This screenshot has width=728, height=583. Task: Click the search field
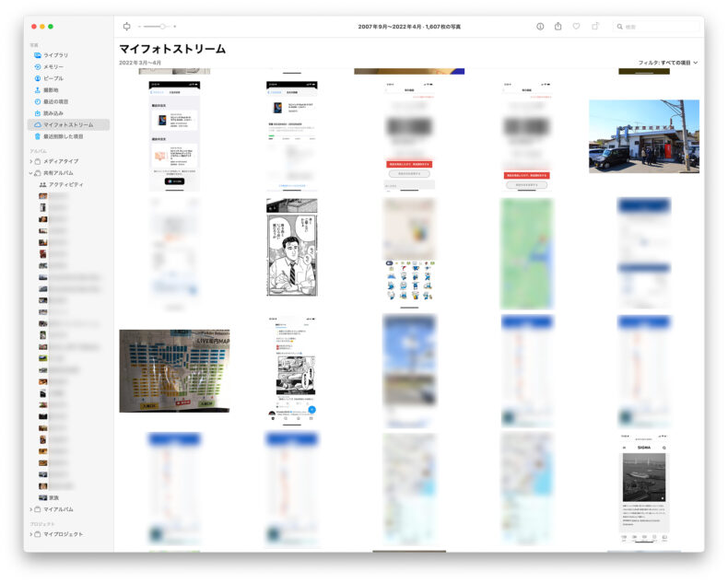[x=656, y=27]
